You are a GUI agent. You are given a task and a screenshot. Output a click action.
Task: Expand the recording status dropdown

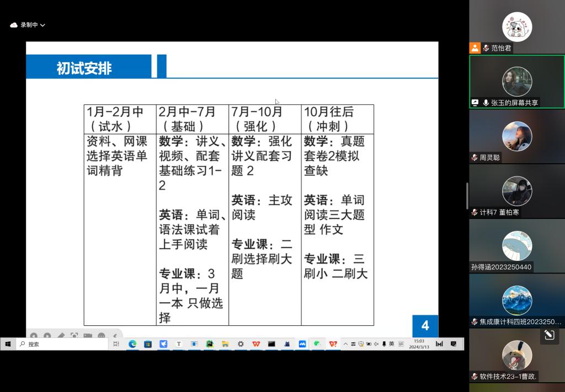pyautogui.click(x=42, y=25)
